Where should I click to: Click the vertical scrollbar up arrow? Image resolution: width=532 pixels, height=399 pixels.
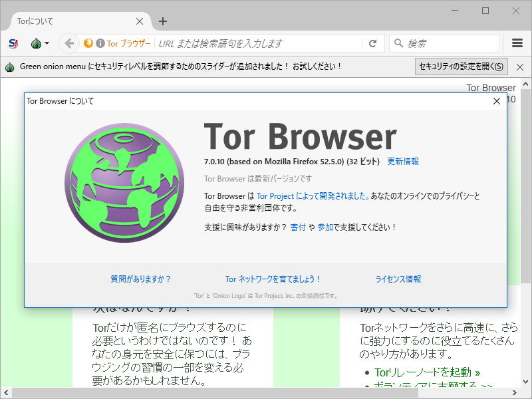526,84
